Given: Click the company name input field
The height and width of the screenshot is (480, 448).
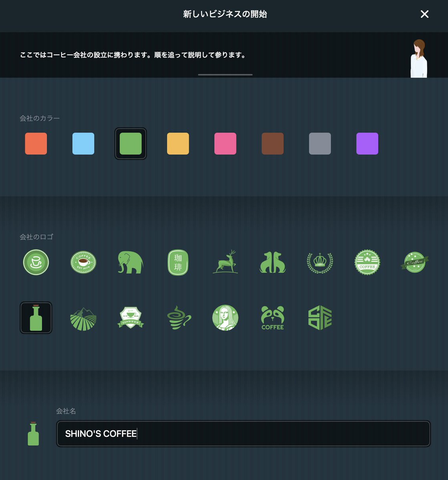Looking at the screenshot, I should [243, 434].
